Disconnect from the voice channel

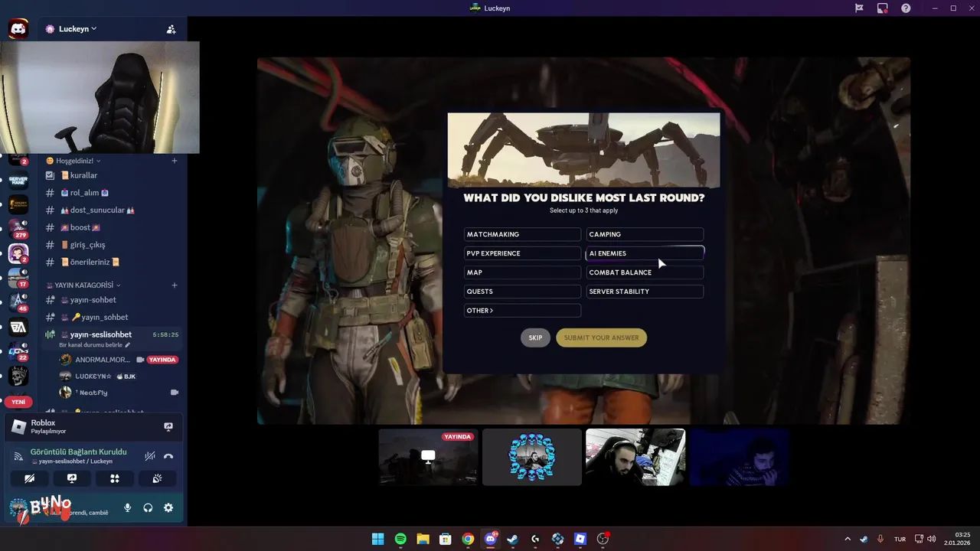click(168, 456)
